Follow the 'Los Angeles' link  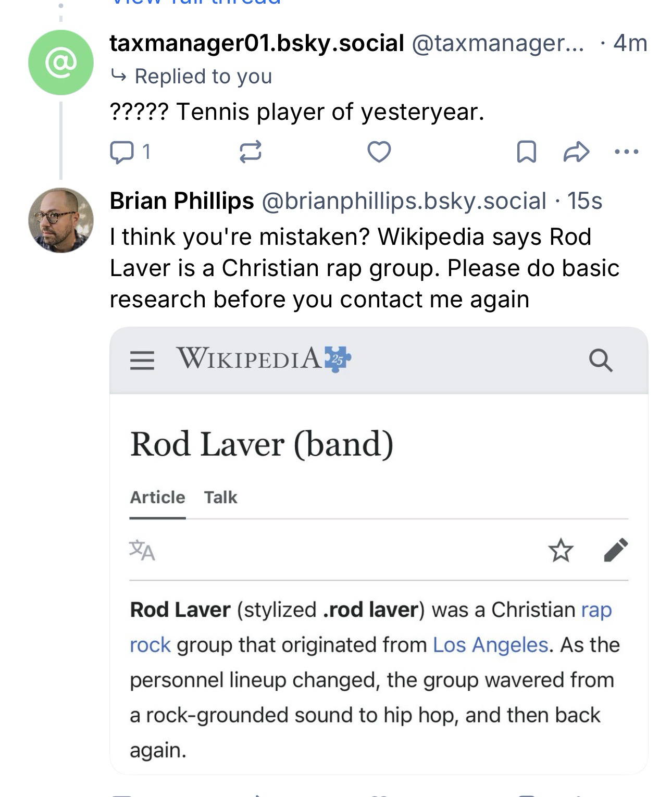point(490,645)
